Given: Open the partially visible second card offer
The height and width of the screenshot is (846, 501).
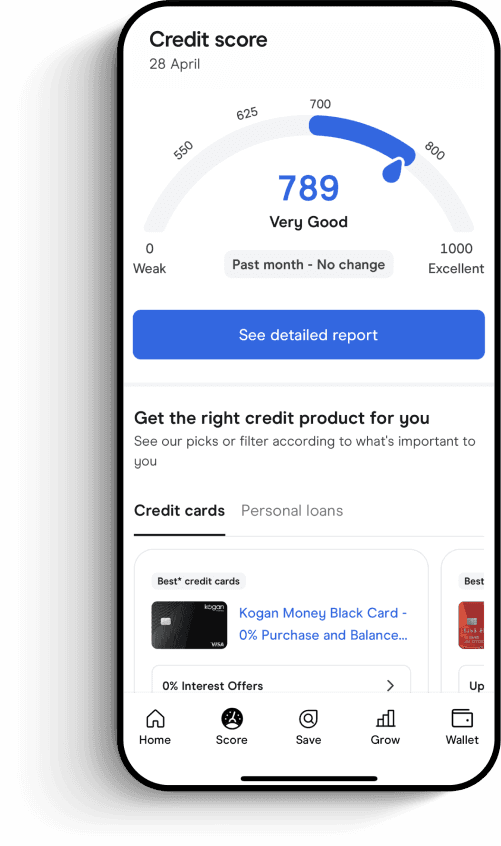Looking at the screenshot, I should click(x=463, y=620).
